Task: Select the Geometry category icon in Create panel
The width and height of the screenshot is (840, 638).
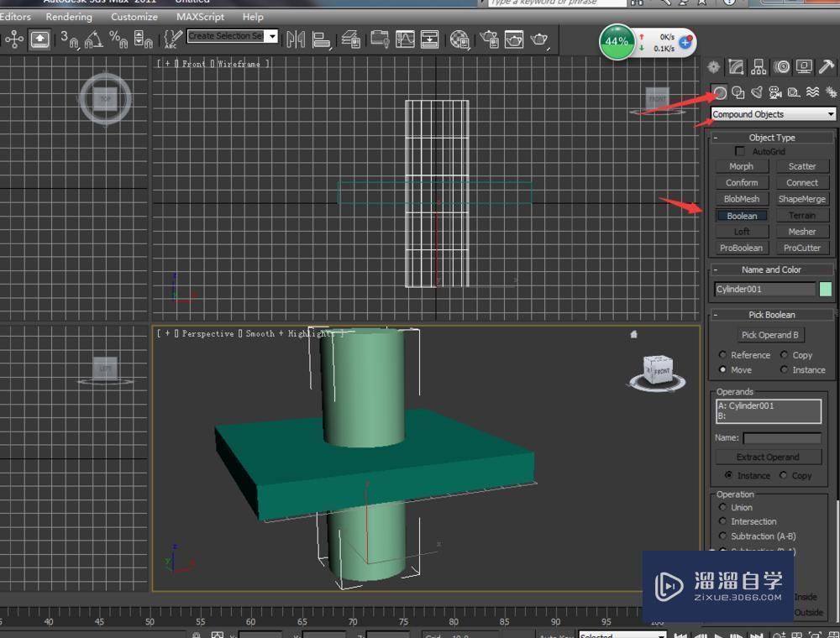Action: (x=720, y=92)
